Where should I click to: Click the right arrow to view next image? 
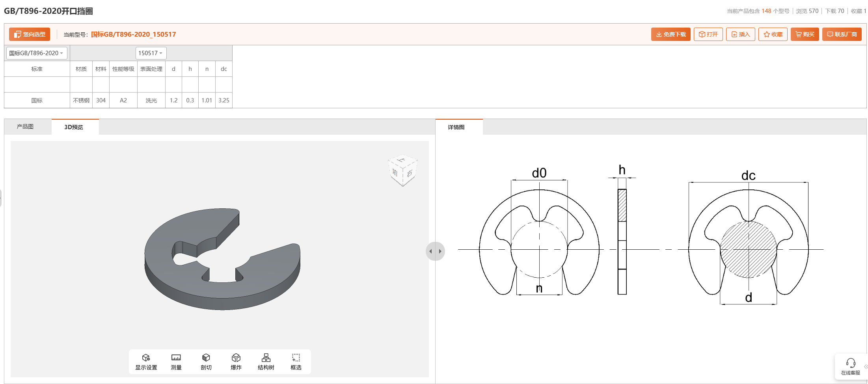[440, 251]
